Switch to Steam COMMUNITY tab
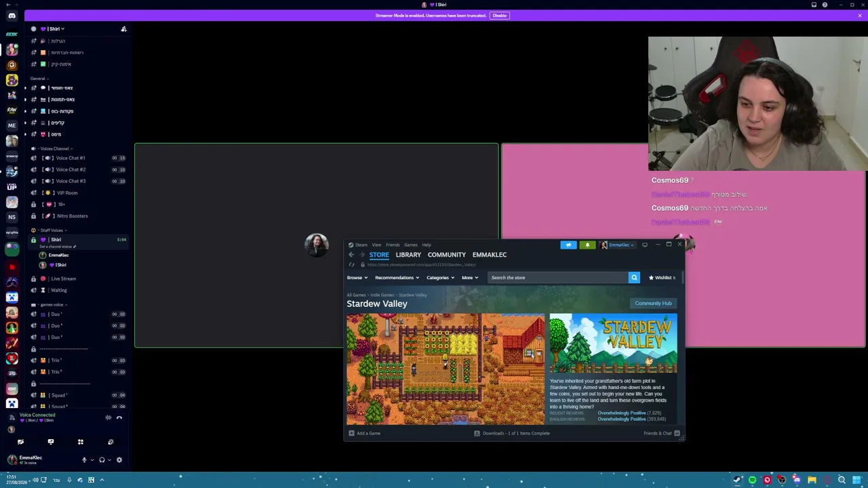 pos(447,255)
